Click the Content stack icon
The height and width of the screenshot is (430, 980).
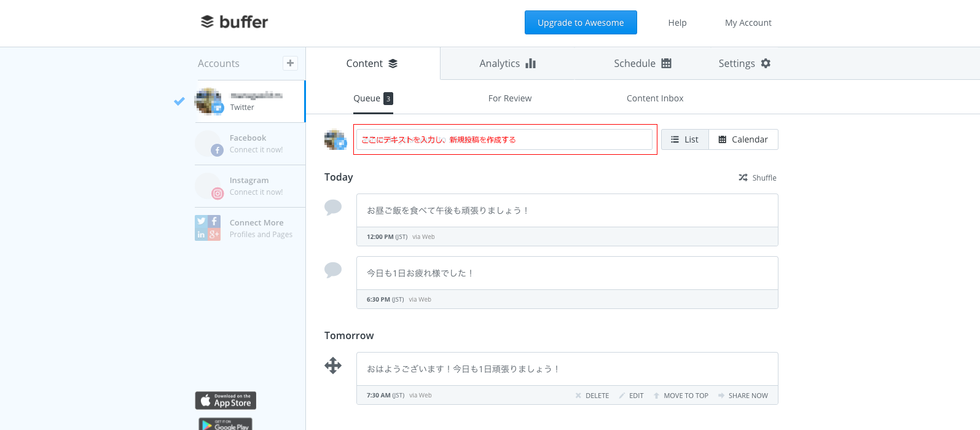[x=393, y=63]
